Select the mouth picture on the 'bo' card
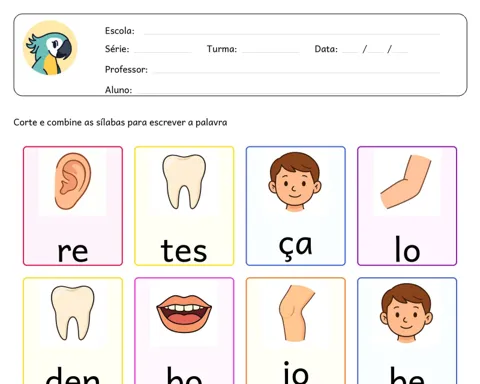 click(x=184, y=314)
